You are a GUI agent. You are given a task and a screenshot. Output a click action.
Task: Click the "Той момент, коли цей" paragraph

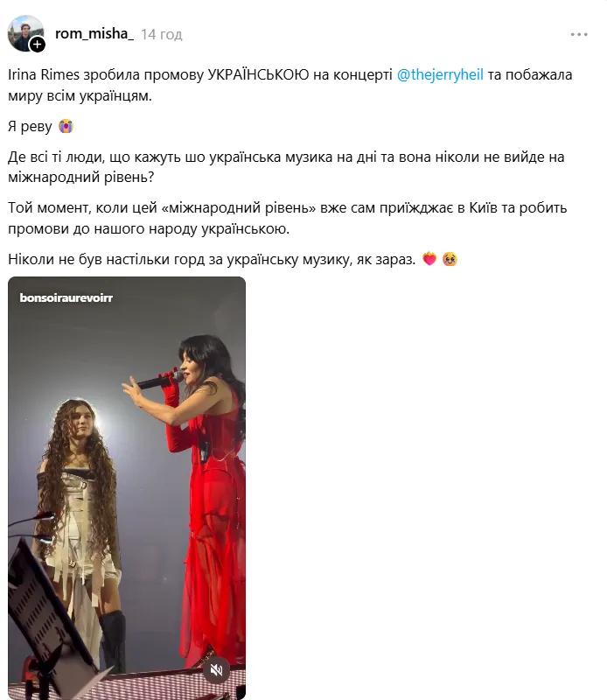coord(288,218)
